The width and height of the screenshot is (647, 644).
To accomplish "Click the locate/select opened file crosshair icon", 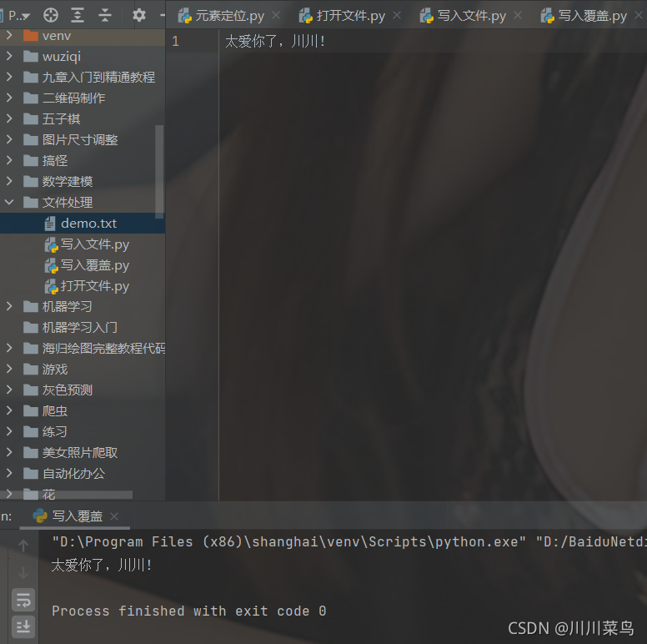I will pyautogui.click(x=51, y=15).
